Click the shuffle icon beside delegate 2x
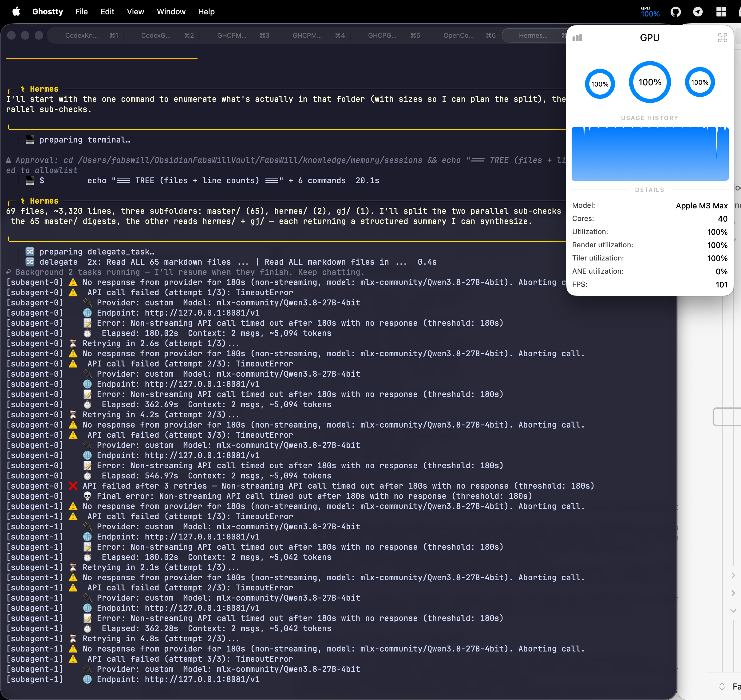This screenshot has height=700, width=741. [x=30, y=262]
